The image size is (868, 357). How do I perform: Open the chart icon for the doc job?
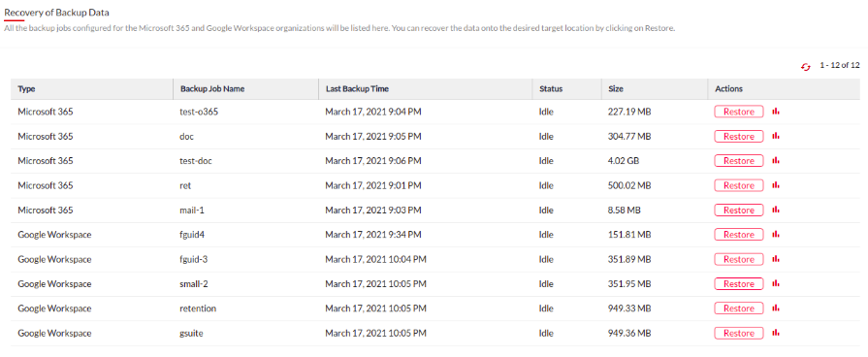tap(776, 136)
